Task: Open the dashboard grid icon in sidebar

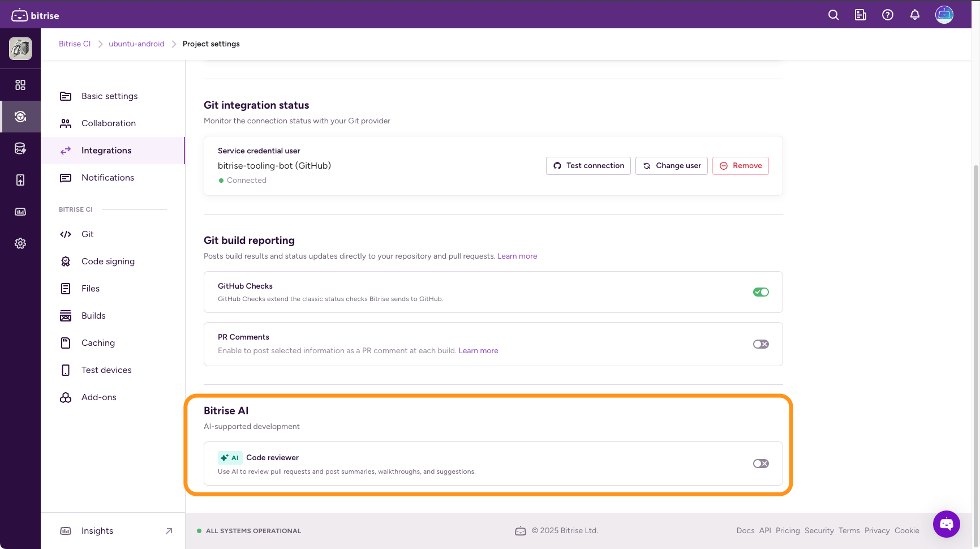Action: pos(20,85)
